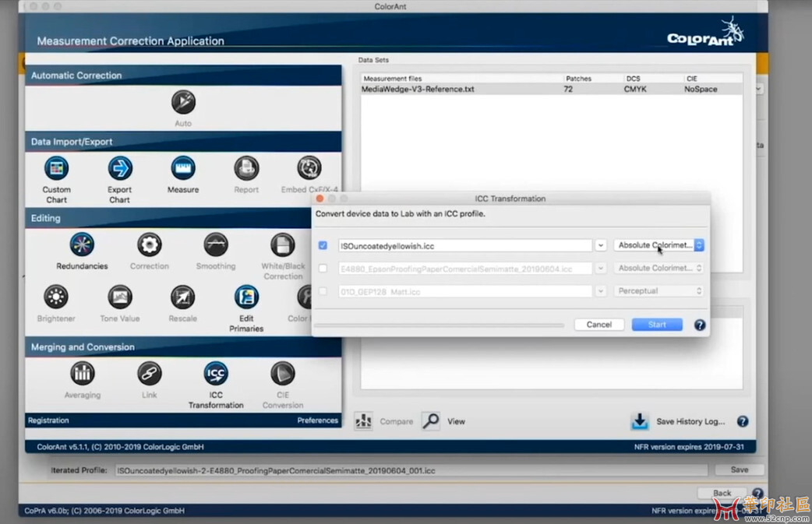Click the Merging and Conversion section header
Screen dimensions: 812x524
pyautogui.click(x=183, y=347)
